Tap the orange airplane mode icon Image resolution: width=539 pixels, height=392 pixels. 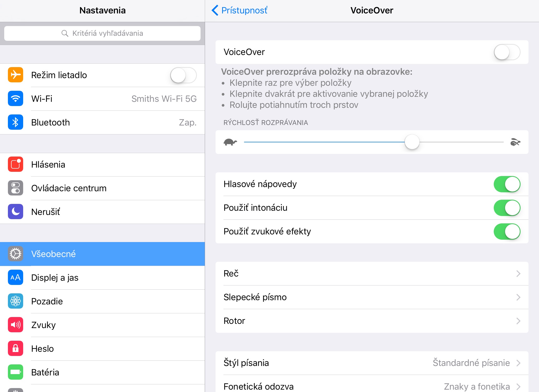[x=16, y=75]
